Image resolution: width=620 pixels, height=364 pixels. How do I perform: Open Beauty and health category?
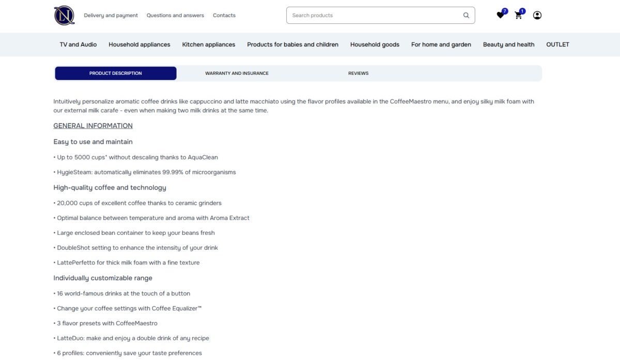[509, 44]
